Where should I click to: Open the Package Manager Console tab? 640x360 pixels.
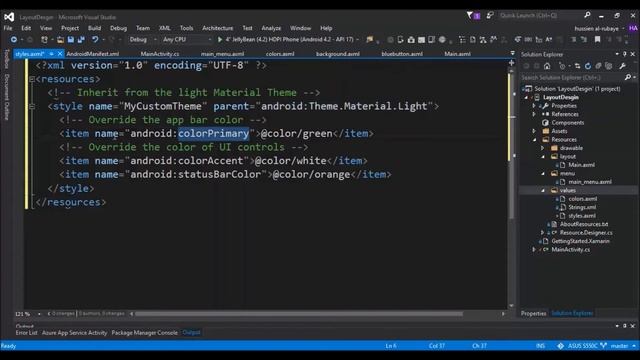click(x=144, y=333)
